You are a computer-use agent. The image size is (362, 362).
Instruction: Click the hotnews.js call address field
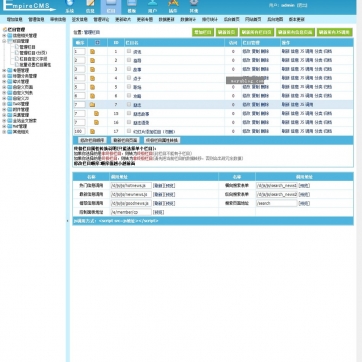[131, 185]
